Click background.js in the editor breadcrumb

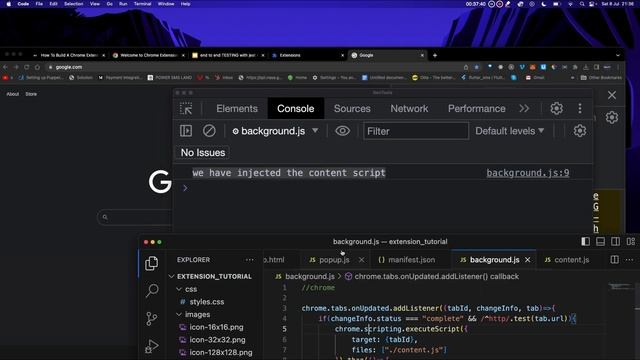click(x=309, y=276)
